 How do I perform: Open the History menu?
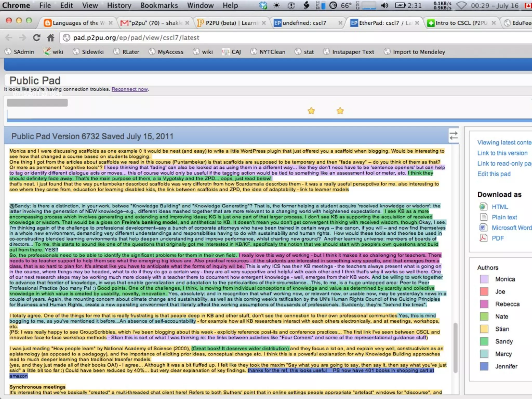(119, 5)
